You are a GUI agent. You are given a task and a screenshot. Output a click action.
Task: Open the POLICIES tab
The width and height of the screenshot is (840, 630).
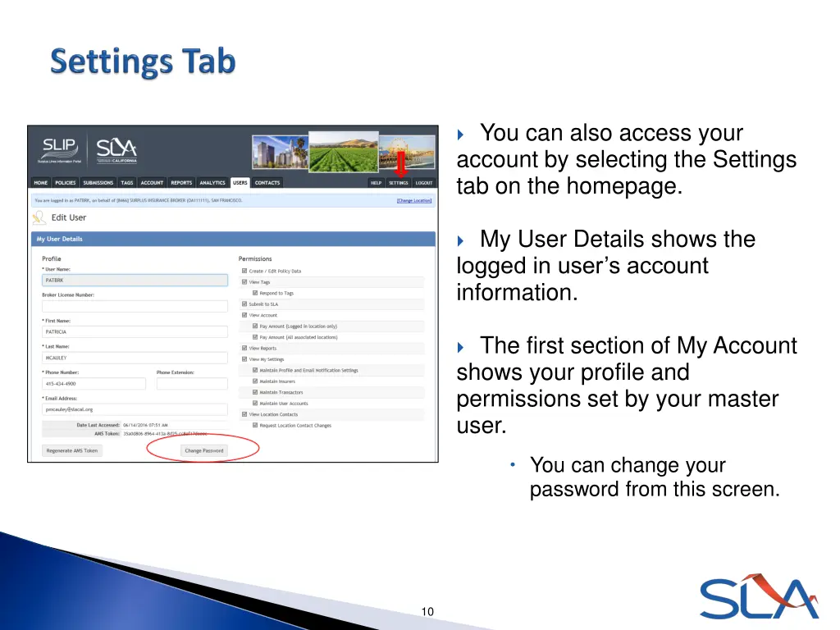click(x=66, y=183)
